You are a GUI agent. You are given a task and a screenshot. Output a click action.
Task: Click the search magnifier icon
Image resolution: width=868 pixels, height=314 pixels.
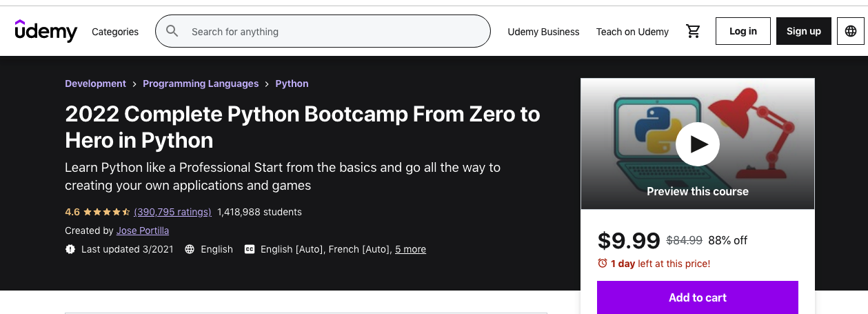[172, 31]
